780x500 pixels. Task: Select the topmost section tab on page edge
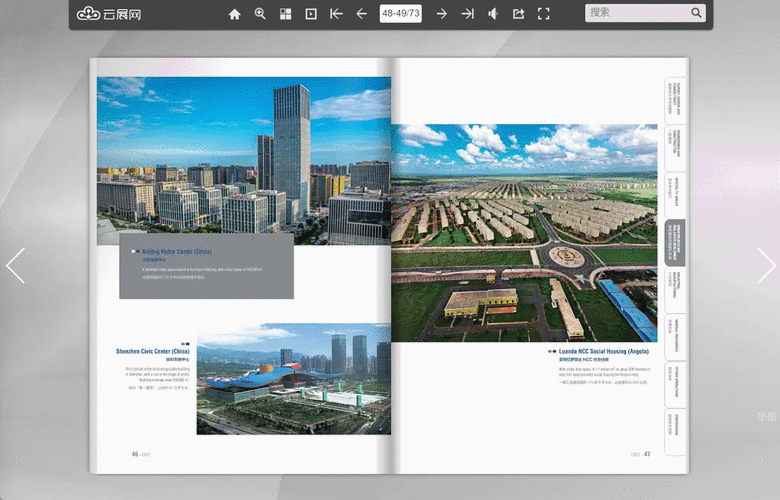(674, 100)
